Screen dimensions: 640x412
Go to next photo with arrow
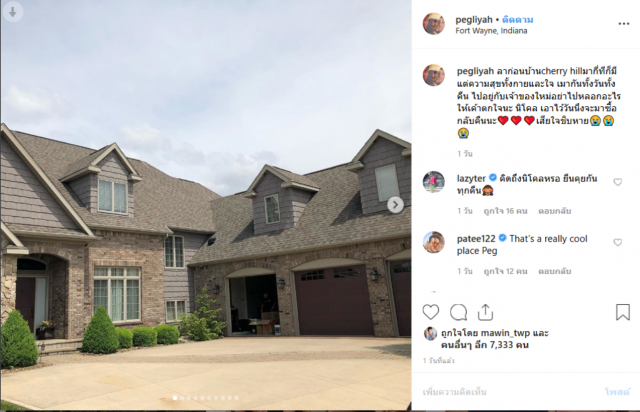[x=395, y=205]
